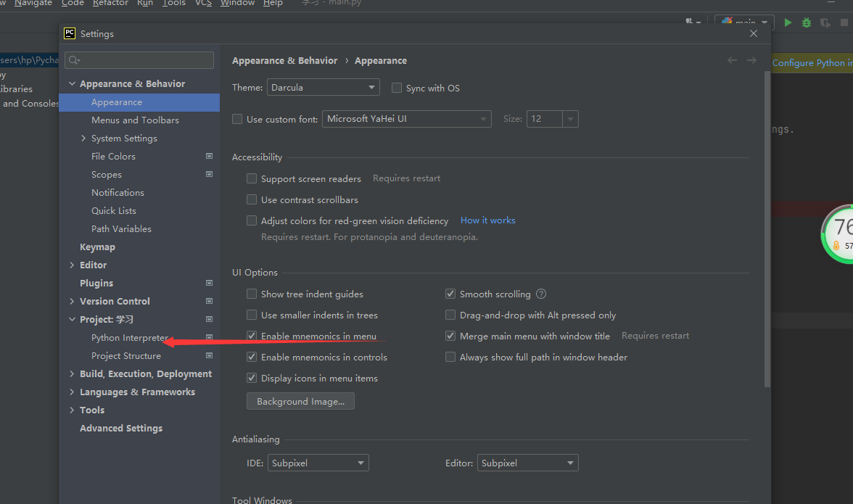Select Python Interpreter in the settings tree
This screenshot has height=504, width=853.
(x=129, y=338)
